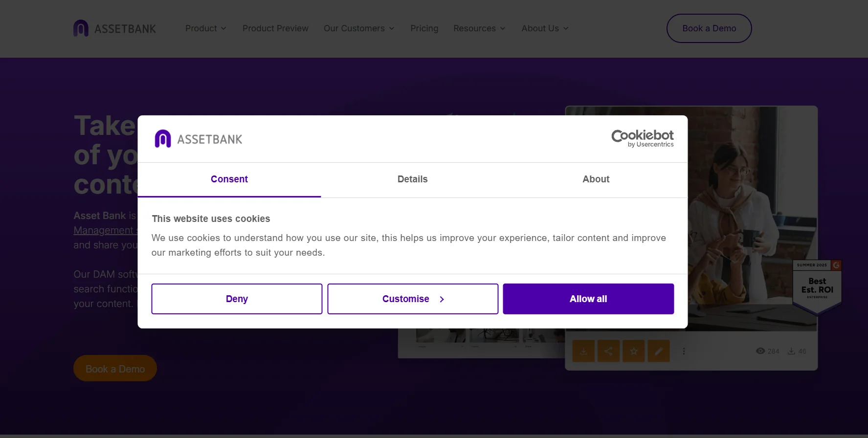Click the orange pencil edit icon
Screen dimensions: 868x438
click(659, 351)
